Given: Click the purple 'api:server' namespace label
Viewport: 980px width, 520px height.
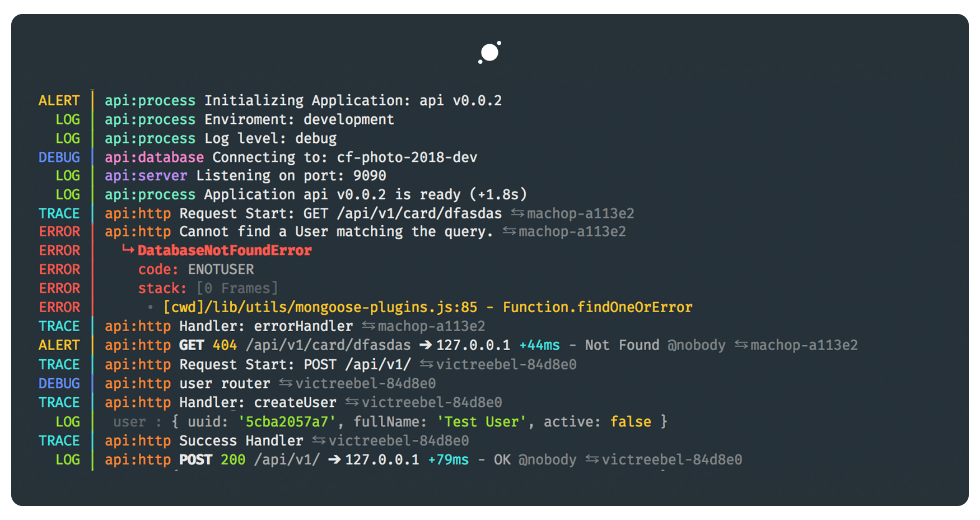Looking at the screenshot, I should tap(146, 176).
